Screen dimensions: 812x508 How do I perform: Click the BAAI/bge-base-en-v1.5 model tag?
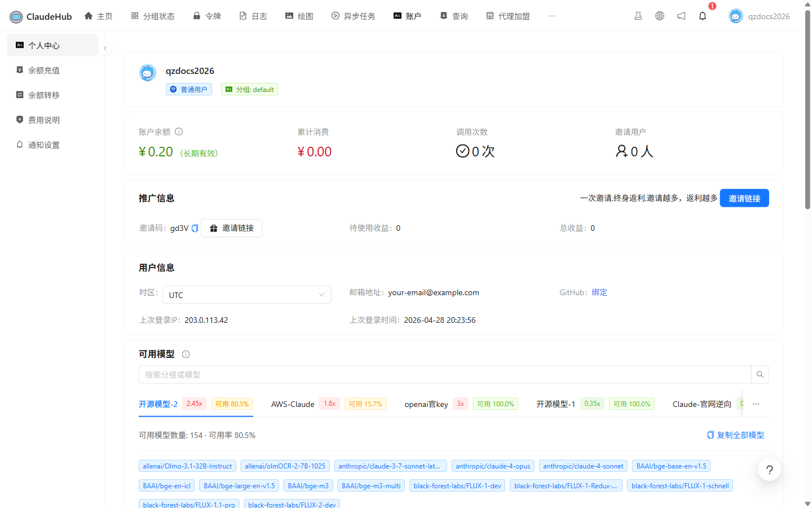point(671,466)
